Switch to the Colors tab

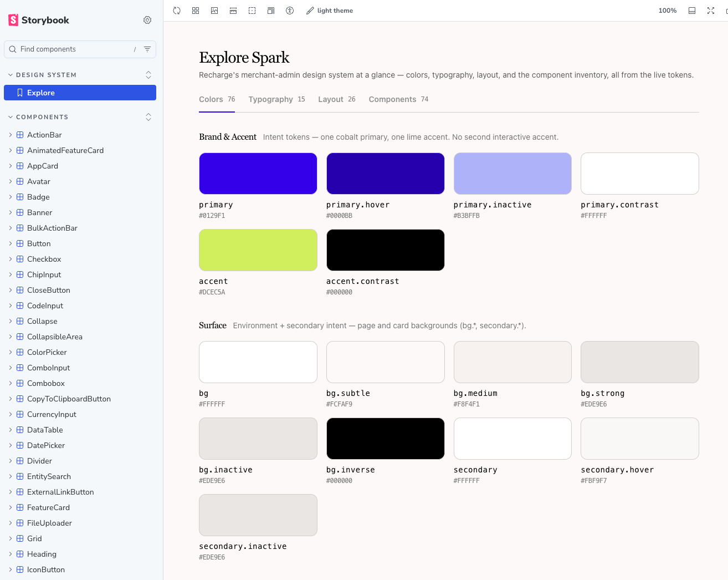pos(217,100)
